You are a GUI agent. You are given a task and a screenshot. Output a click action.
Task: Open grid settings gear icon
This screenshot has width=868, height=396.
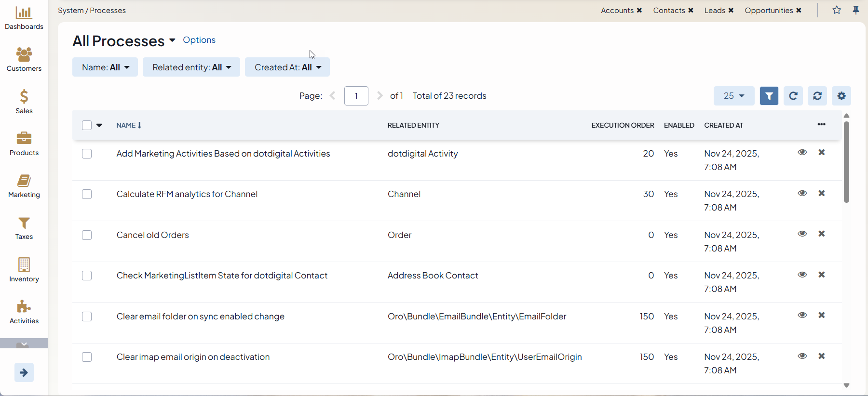pyautogui.click(x=841, y=96)
